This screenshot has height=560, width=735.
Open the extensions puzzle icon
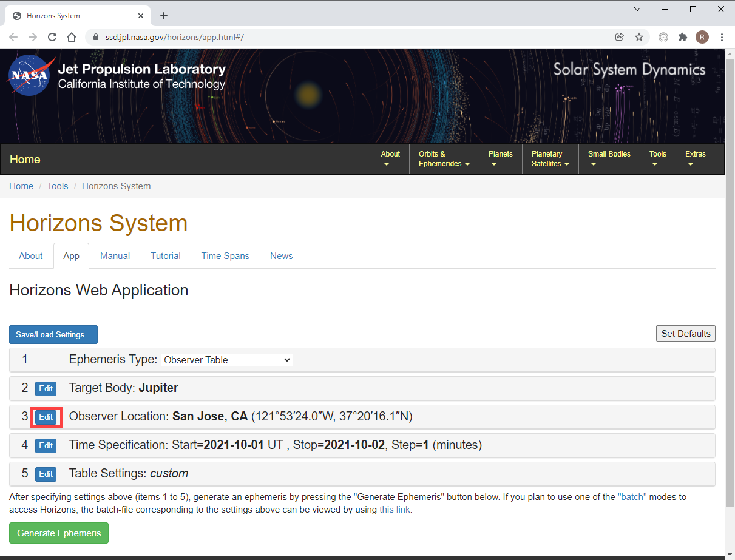point(683,37)
